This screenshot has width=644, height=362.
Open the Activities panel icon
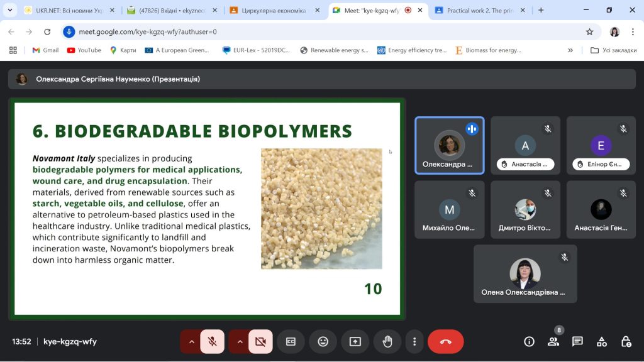(602, 342)
